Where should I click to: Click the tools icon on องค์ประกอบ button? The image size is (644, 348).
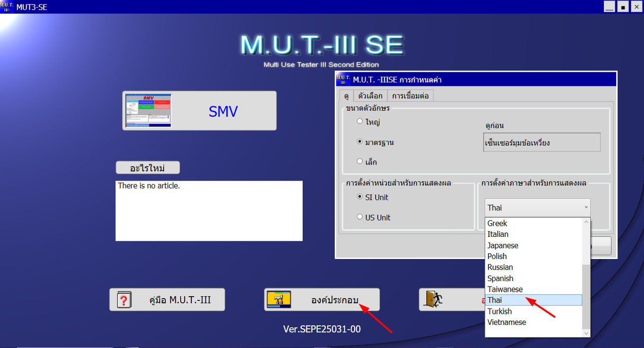[279, 300]
